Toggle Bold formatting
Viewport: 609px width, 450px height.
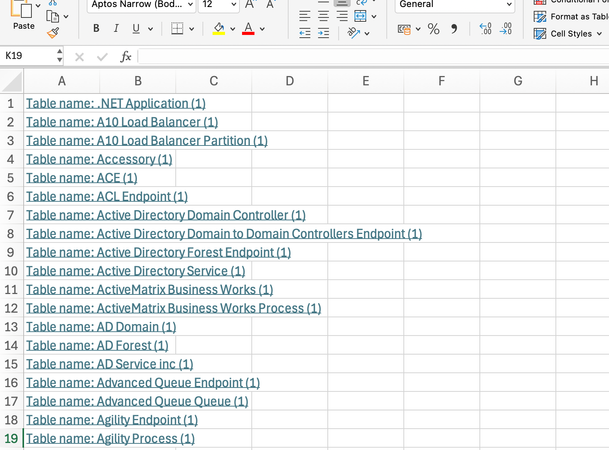[x=96, y=28]
